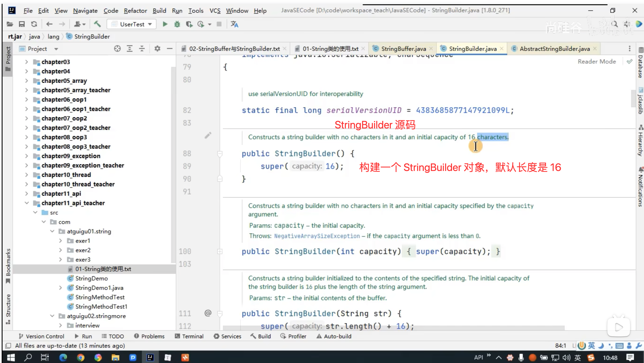
Task: Click the green Run button in toolbar
Action: 165,24
